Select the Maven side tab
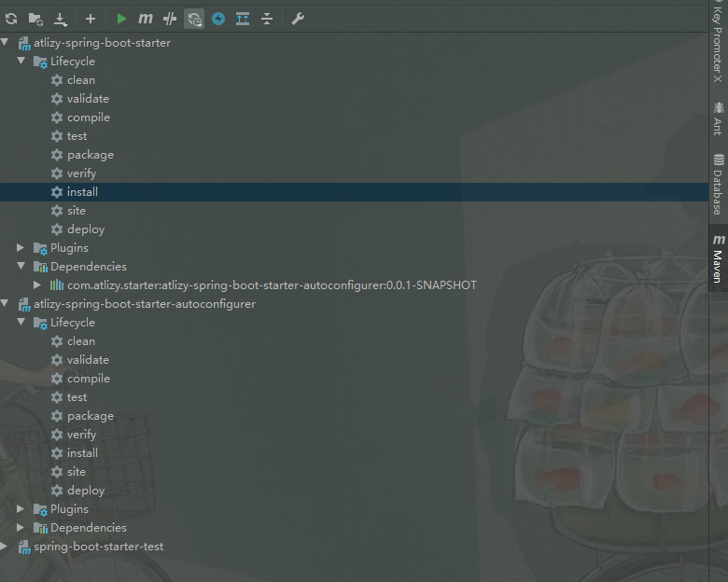This screenshot has height=582, width=728. tap(718, 258)
